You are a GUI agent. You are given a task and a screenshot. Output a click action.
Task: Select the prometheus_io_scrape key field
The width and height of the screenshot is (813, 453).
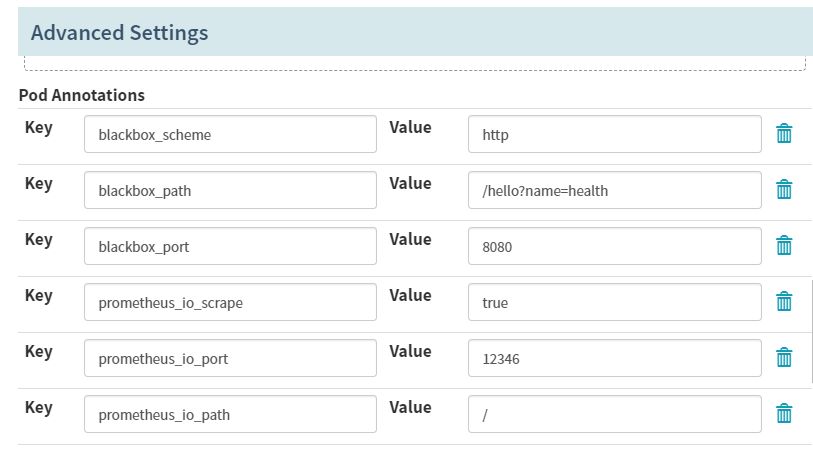[x=230, y=302]
